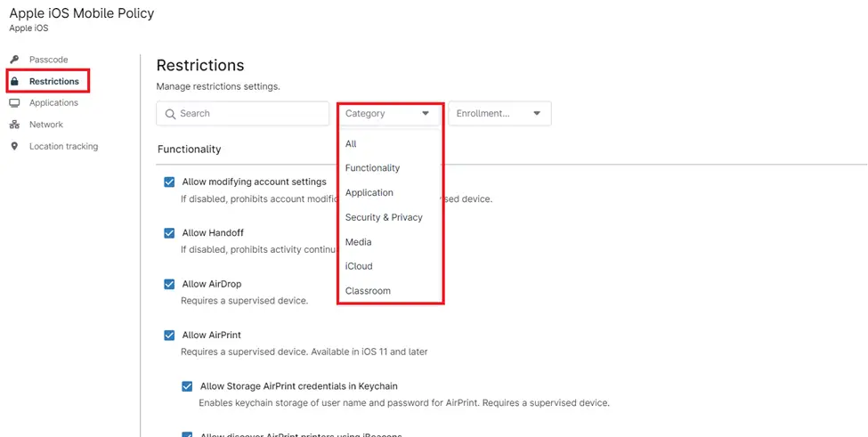Choose All in Category list
This screenshot has width=868, height=437.
point(351,144)
